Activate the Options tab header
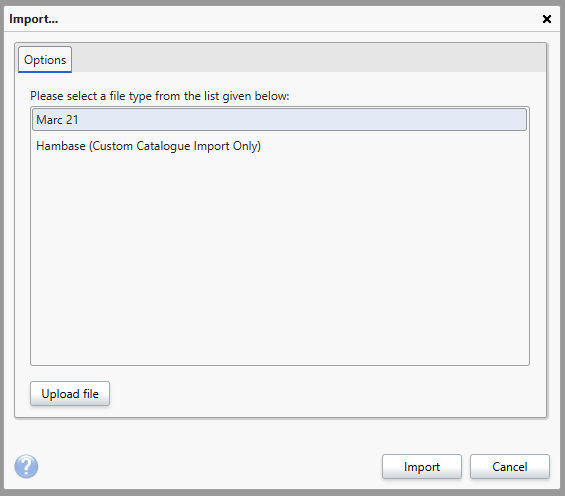 click(45, 59)
